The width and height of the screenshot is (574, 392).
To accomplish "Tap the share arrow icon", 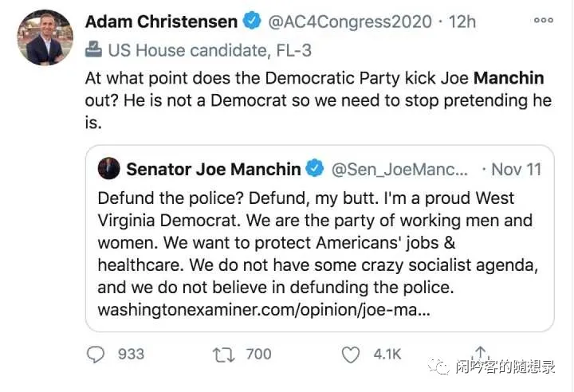I will tap(480, 352).
